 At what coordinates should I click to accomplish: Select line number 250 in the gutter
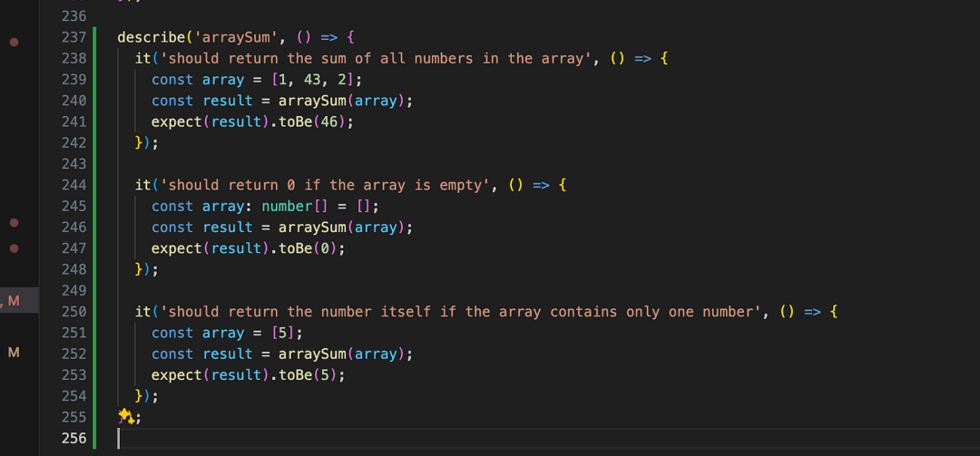click(x=73, y=312)
